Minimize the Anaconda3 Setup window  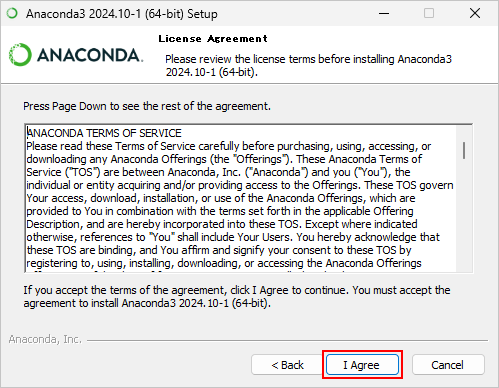pos(384,14)
